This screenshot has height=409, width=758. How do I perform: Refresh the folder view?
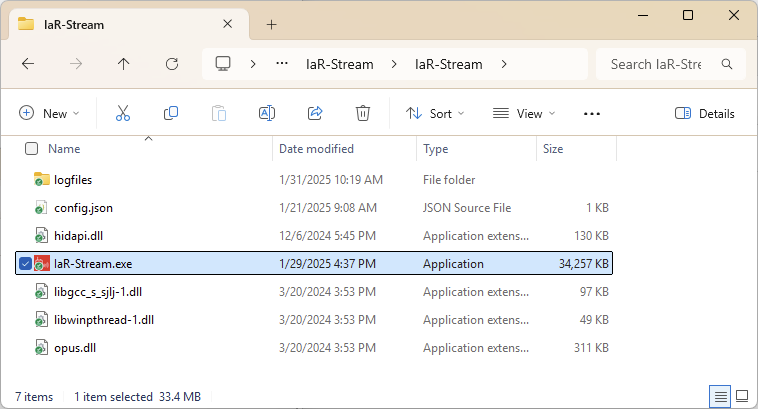coord(172,64)
